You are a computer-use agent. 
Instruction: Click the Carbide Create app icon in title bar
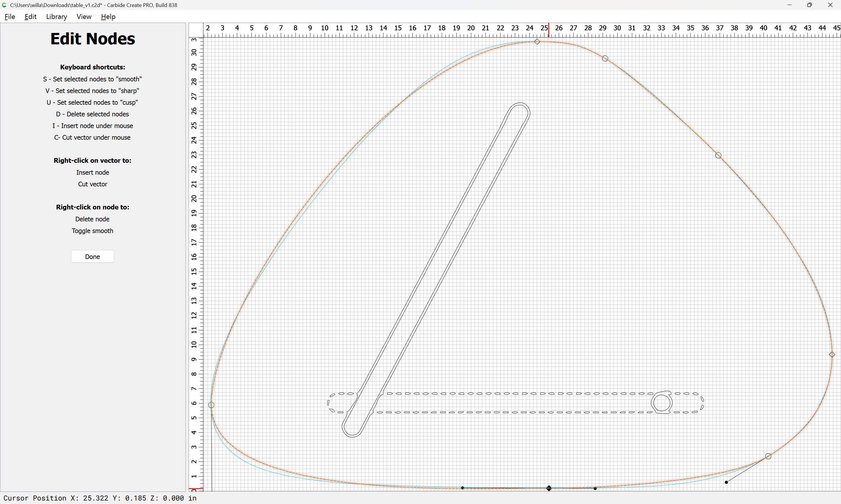click(x=4, y=5)
